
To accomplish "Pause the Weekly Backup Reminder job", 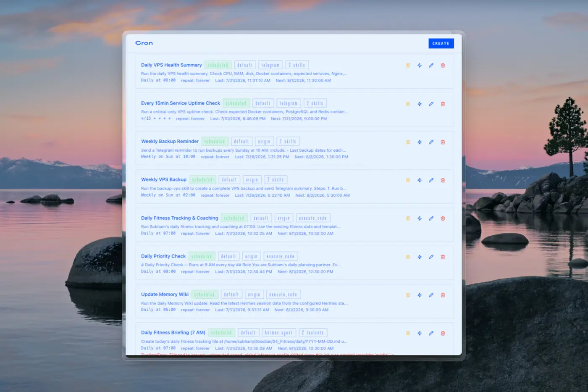I will tap(408, 142).
